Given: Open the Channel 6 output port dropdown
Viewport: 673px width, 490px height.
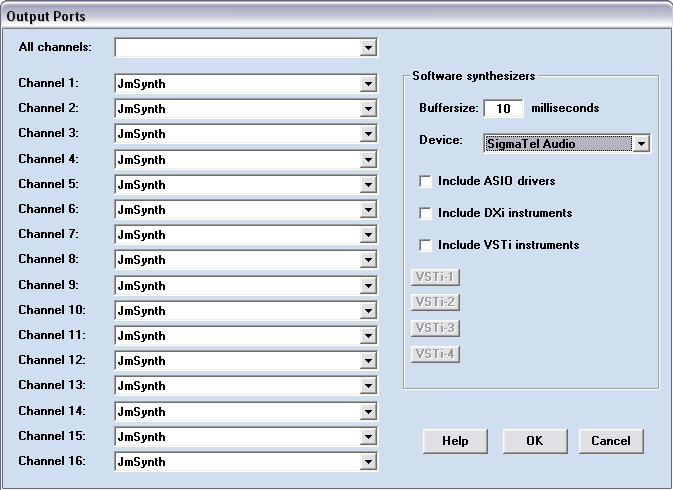Looking at the screenshot, I should tap(246, 209).
